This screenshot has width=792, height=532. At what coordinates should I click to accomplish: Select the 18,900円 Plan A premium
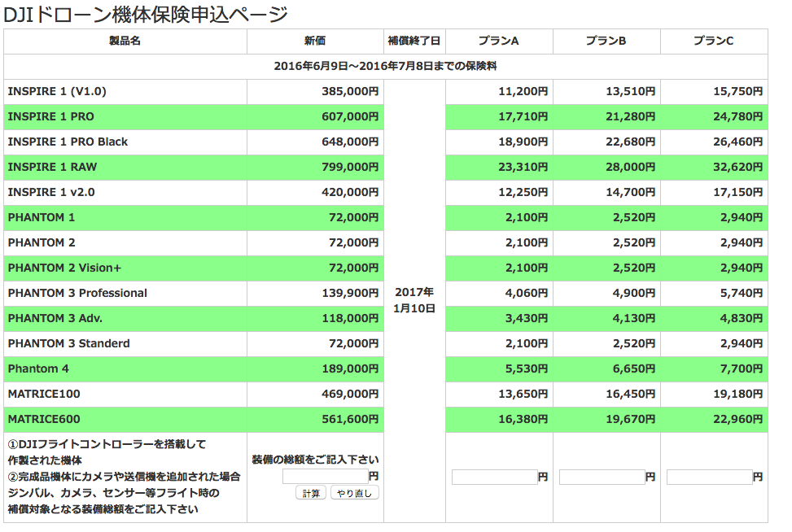point(523,142)
